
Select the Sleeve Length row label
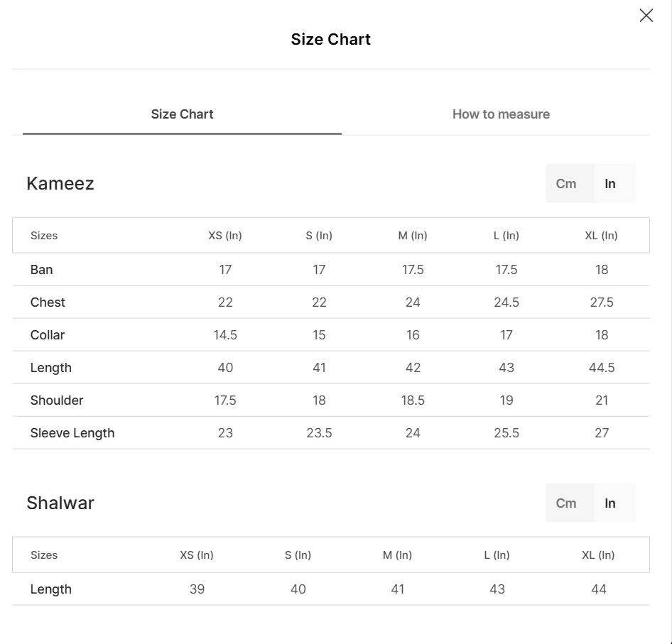(x=72, y=433)
